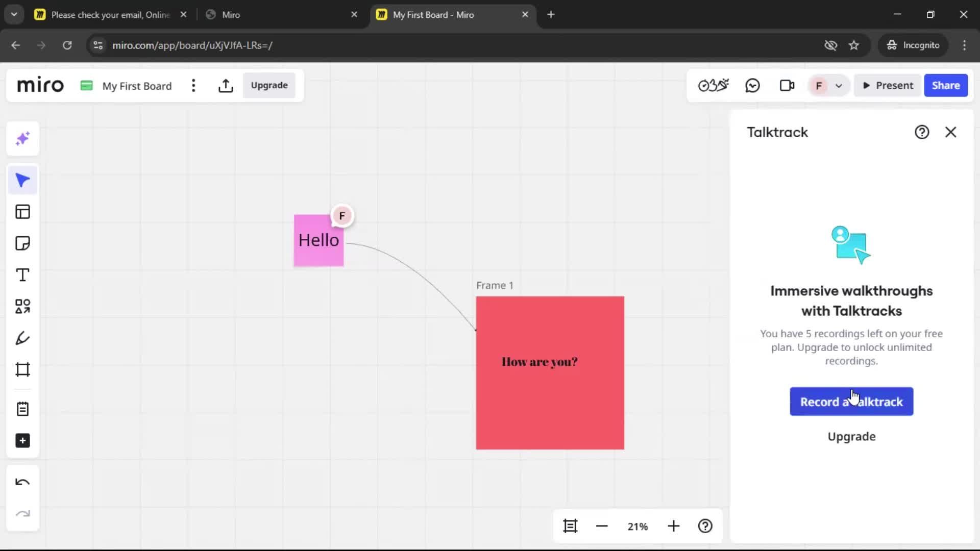Open board options three-dot menu
The width and height of the screenshot is (980, 551).
tap(193, 86)
